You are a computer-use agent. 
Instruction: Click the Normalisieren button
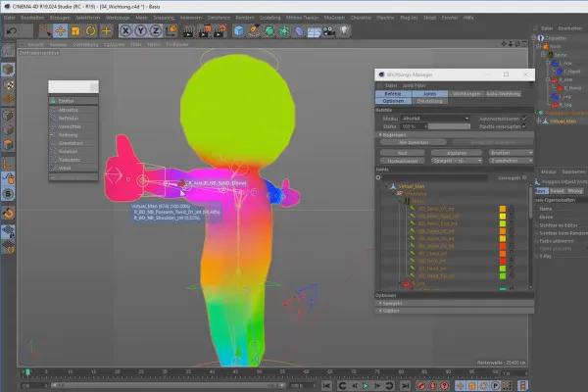403,161
